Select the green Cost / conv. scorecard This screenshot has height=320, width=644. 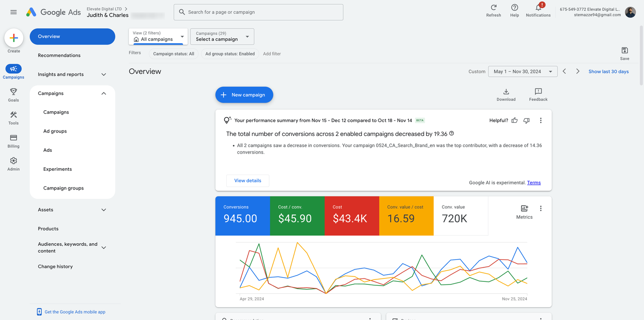[297, 216]
